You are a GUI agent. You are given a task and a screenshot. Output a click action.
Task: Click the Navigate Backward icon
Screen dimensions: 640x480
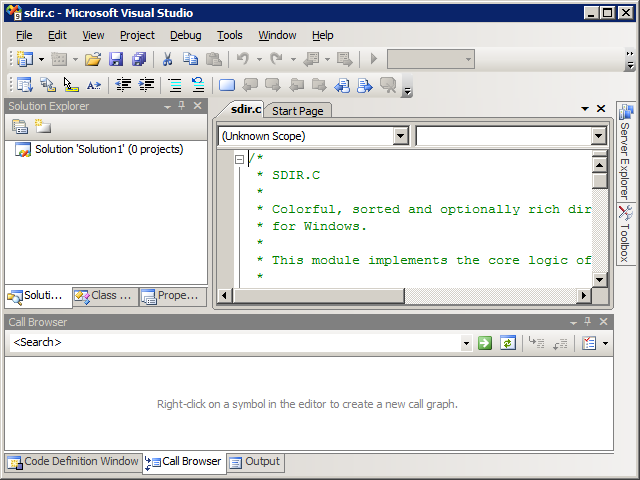coord(311,59)
